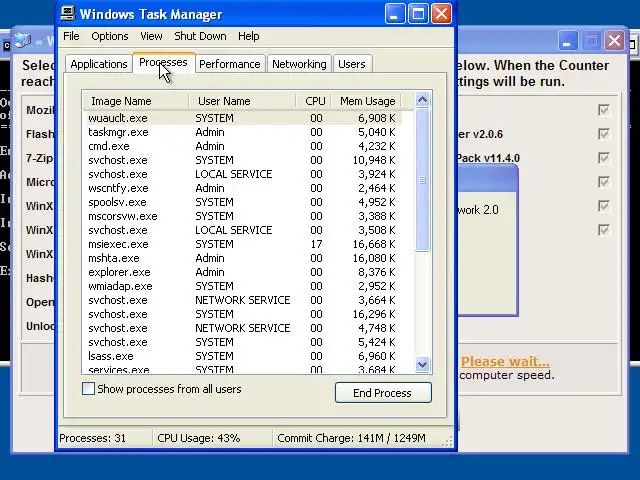Open the View menu
This screenshot has width=640, height=480.
[x=151, y=36]
